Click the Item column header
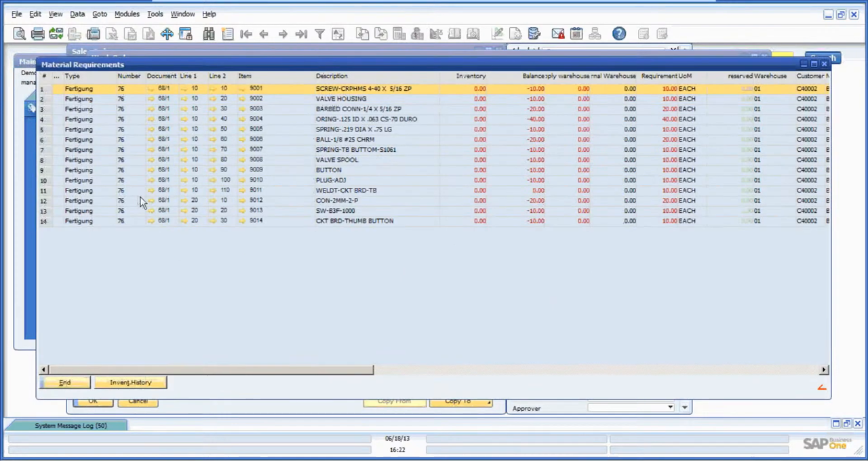868x461 pixels. (245, 76)
